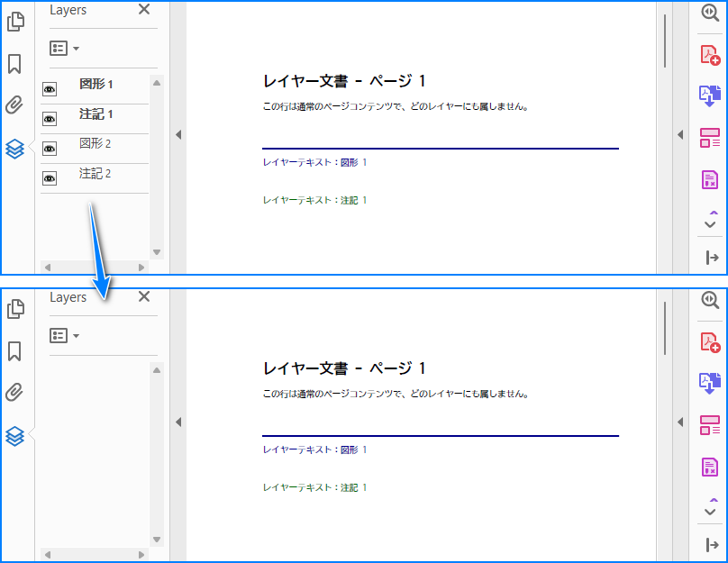The width and height of the screenshot is (728, 563).
Task: Toggle visibility eye of layer 図形 1
Action: pyautogui.click(x=50, y=89)
